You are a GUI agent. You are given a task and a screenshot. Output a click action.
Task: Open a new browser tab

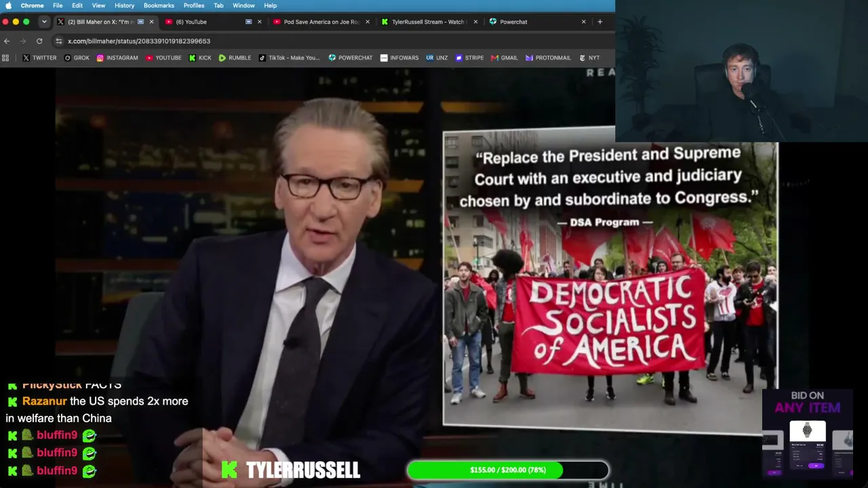[599, 22]
